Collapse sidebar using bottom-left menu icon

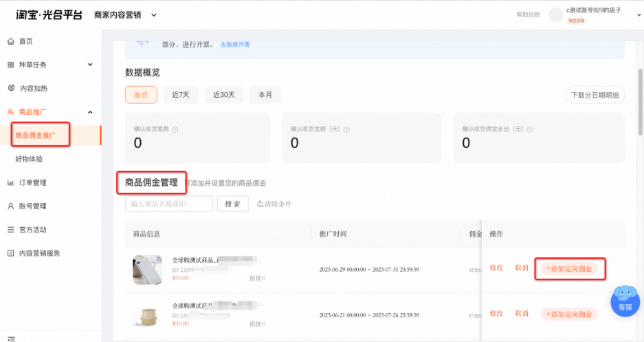11,339
